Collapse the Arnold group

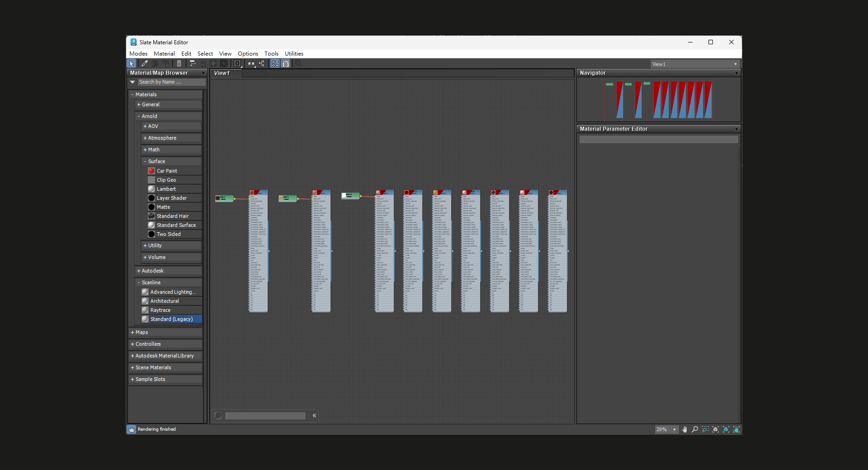point(168,116)
